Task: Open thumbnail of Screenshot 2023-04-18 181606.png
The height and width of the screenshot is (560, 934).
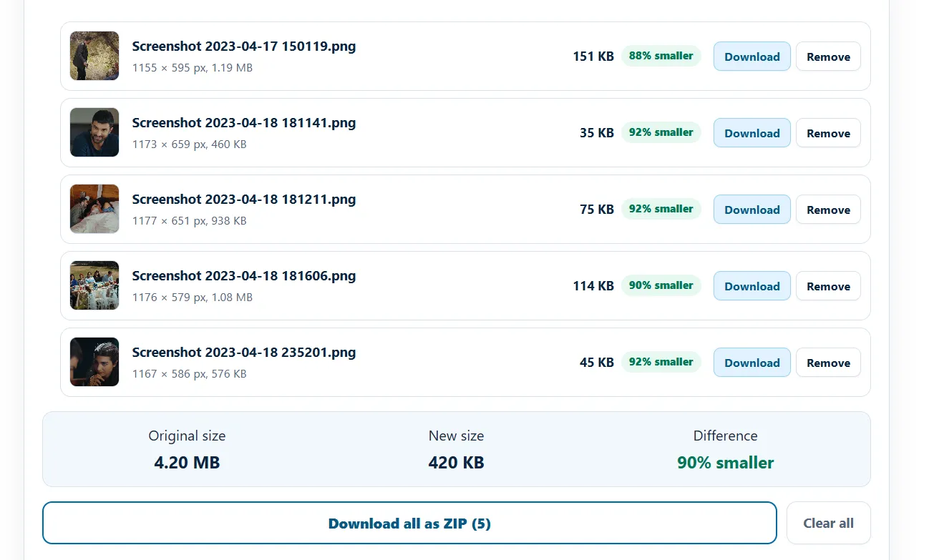Action: coord(94,285)
